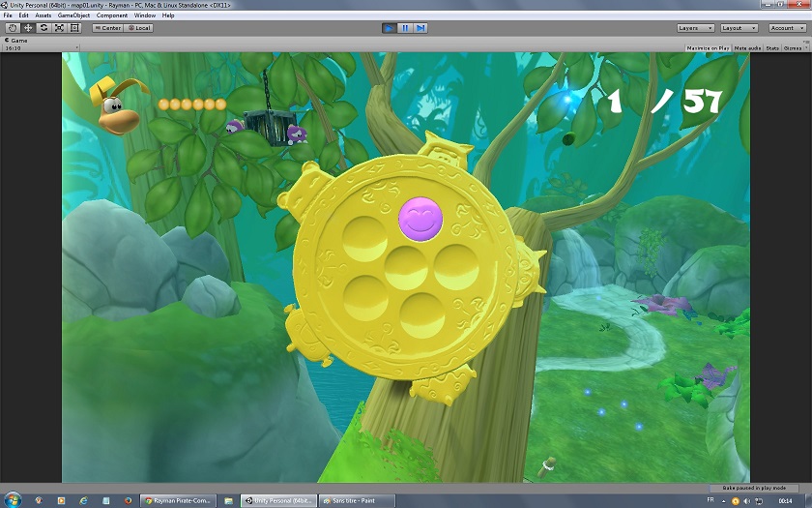812x508 pixels.
Task: Click the health orbs bar in HUD
Action: click(x=192, y=105)
